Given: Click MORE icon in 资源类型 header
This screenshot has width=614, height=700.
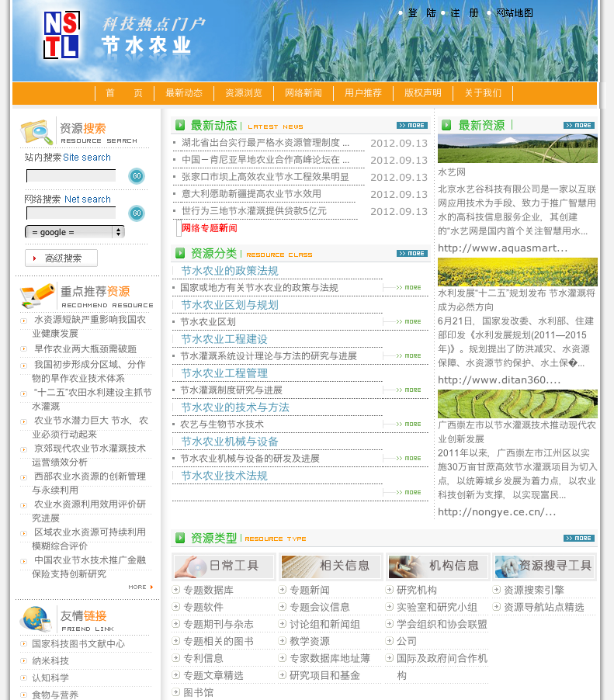Looking at the screenshot, I should pyautogui.click(x=578, y=538).
